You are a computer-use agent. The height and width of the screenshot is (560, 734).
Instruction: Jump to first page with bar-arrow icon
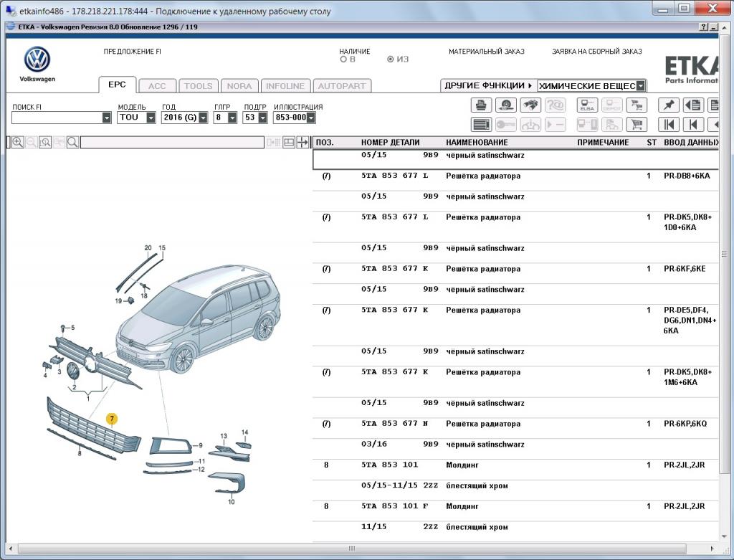(x=669, y=125)
